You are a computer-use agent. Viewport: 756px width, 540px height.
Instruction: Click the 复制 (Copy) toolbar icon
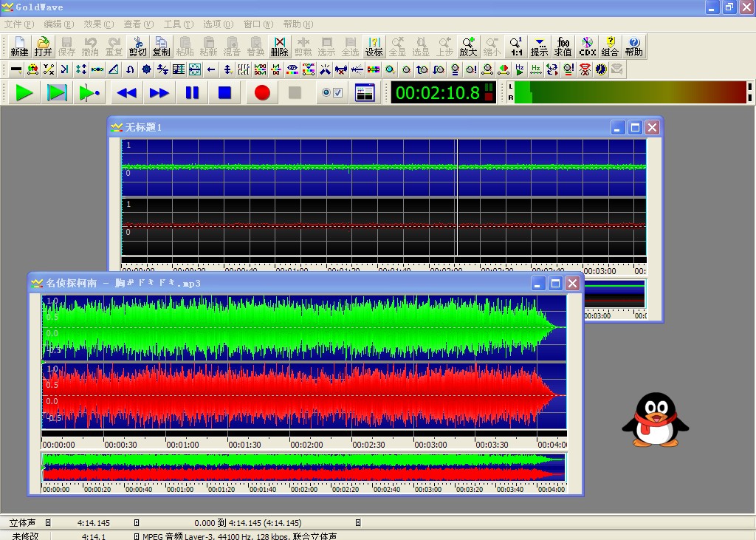click(161, 47)
